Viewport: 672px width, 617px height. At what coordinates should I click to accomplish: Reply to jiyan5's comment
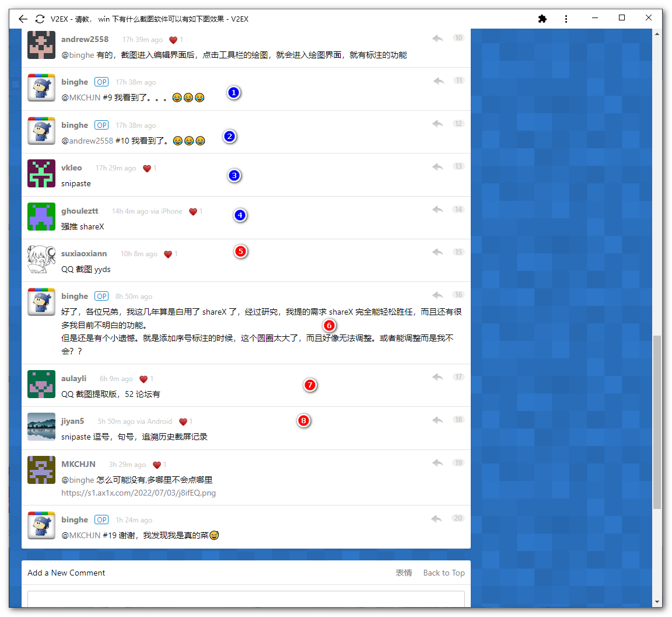pyautogui.click(x=437, y=420)
